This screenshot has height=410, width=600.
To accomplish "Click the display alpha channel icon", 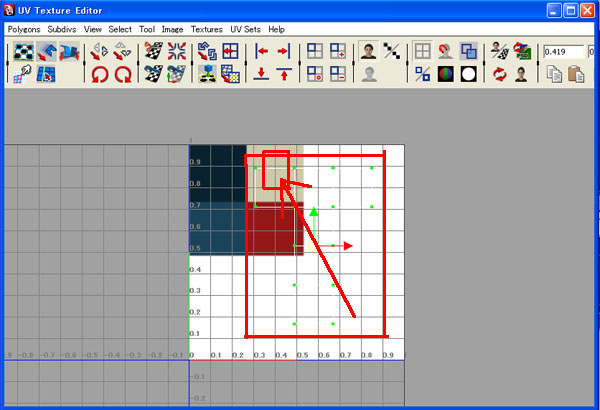I will pos(467,73).
